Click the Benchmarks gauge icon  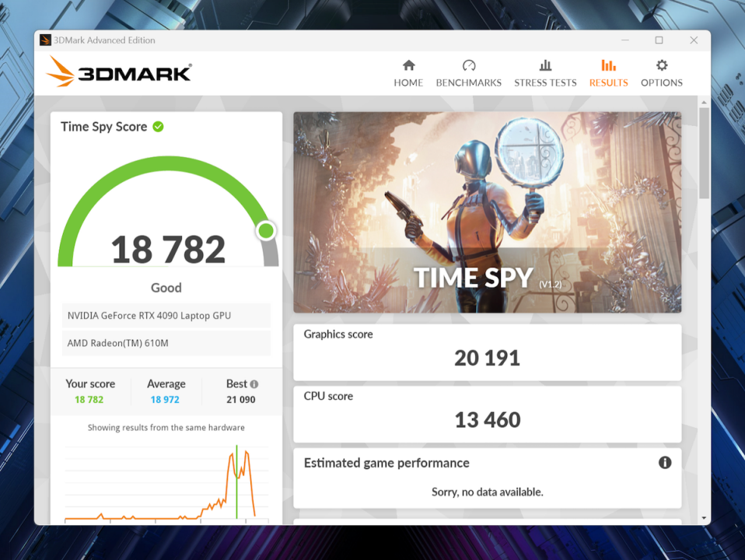468,65
